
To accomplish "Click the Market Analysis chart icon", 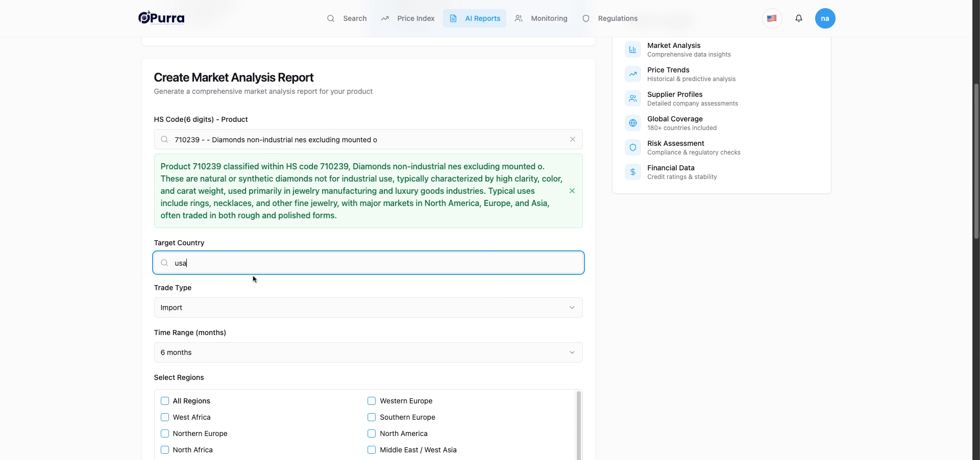I will [632, 49].
